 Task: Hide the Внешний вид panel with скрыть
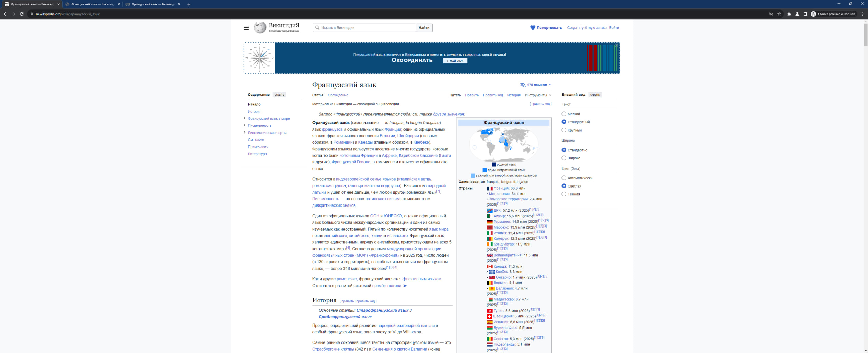(595, 95)
